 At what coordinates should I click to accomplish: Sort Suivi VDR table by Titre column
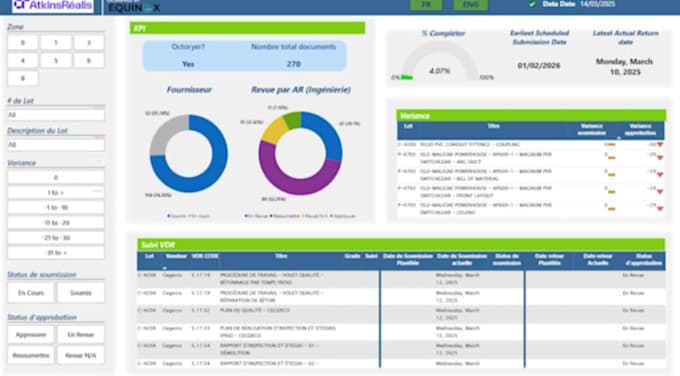[281, 256]
